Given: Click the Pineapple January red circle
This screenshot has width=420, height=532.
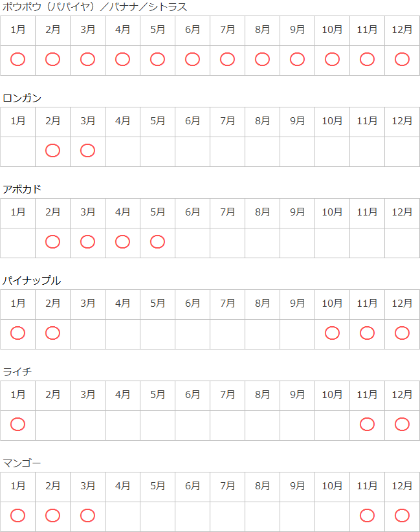Looking at the screenshot, I should tap(18, 333).
